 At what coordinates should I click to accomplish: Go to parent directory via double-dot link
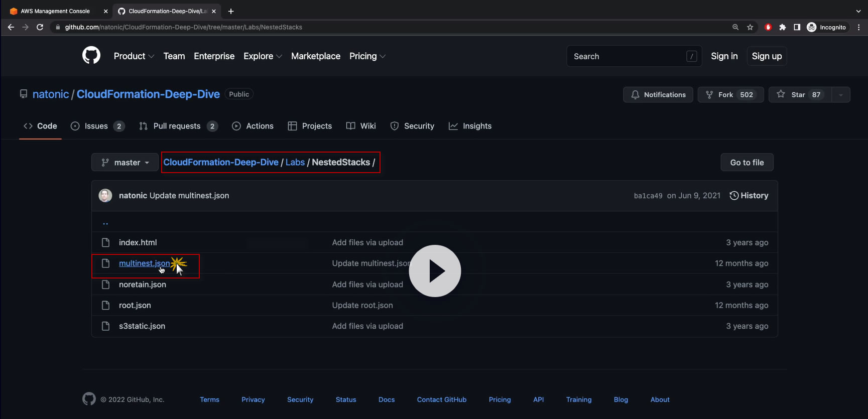click(105, 222)
